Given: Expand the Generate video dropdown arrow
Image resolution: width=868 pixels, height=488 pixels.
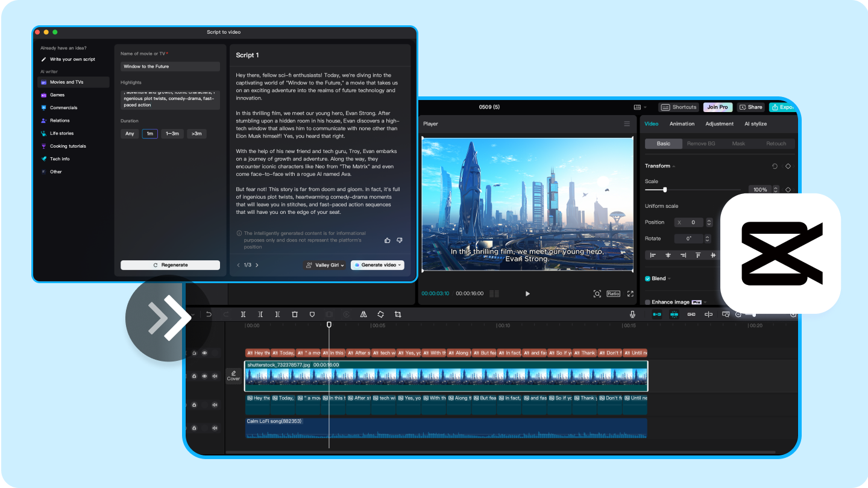Looking at the screenshot, I should tap(399, 265).
